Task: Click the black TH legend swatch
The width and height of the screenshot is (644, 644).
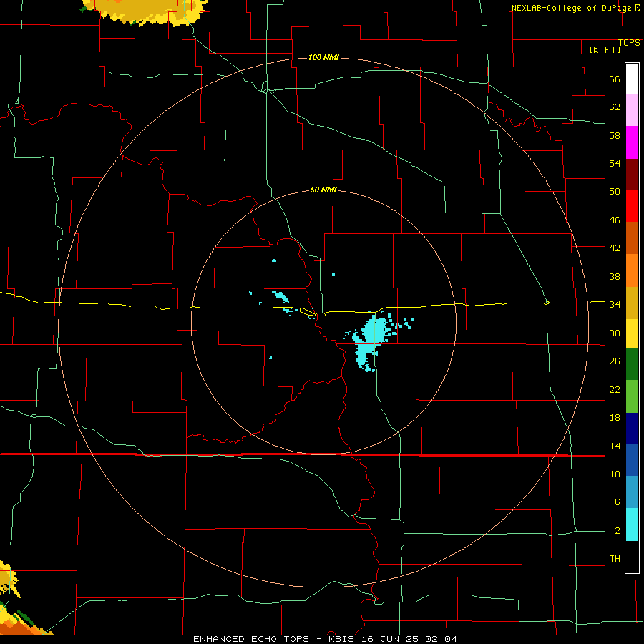Action: coord(632,557)
